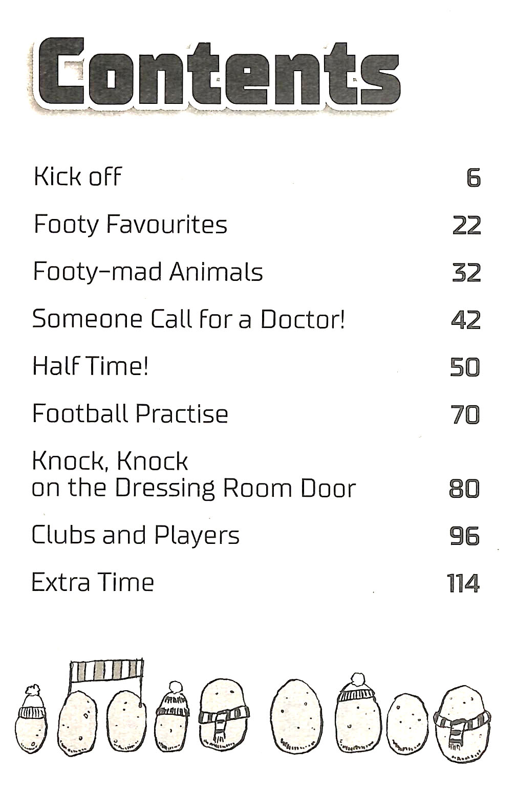Go to "Clubs and Players" chapter
Viewport: 516px width, 812px height.
136,535
